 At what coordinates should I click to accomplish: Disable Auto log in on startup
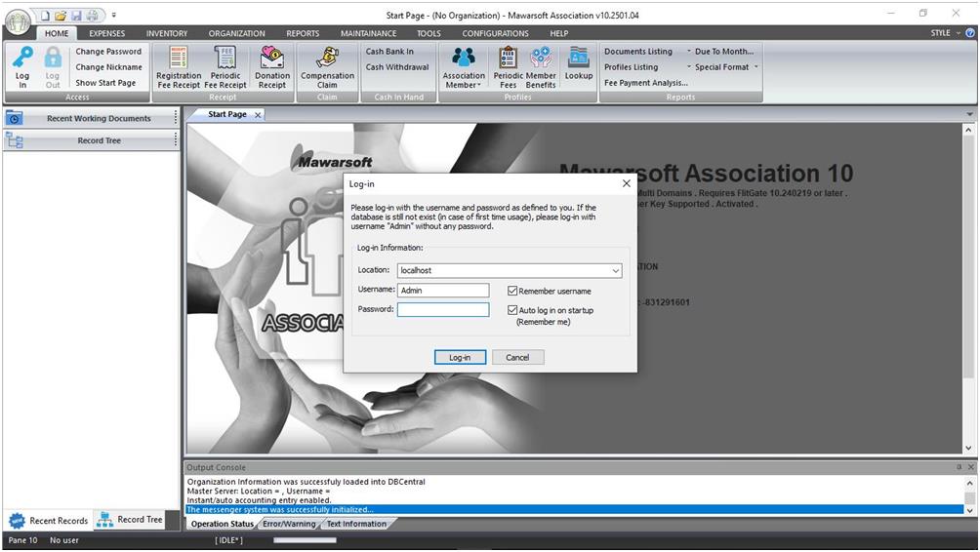pos(512,310)
